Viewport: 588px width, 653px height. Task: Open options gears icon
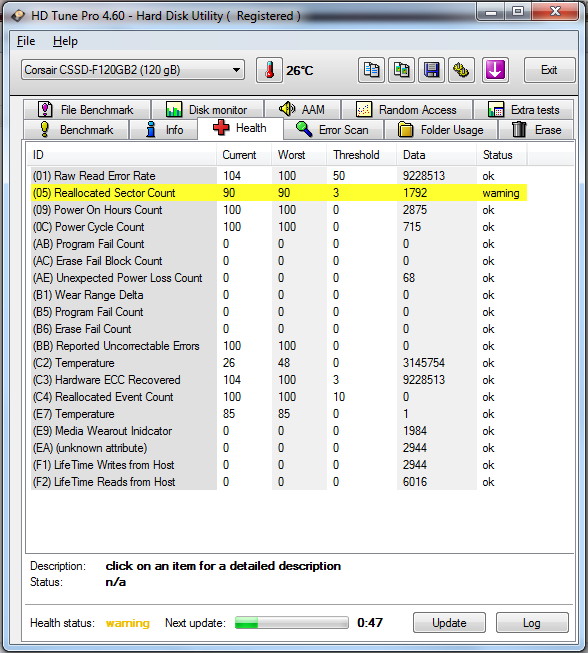pos(461,70)
